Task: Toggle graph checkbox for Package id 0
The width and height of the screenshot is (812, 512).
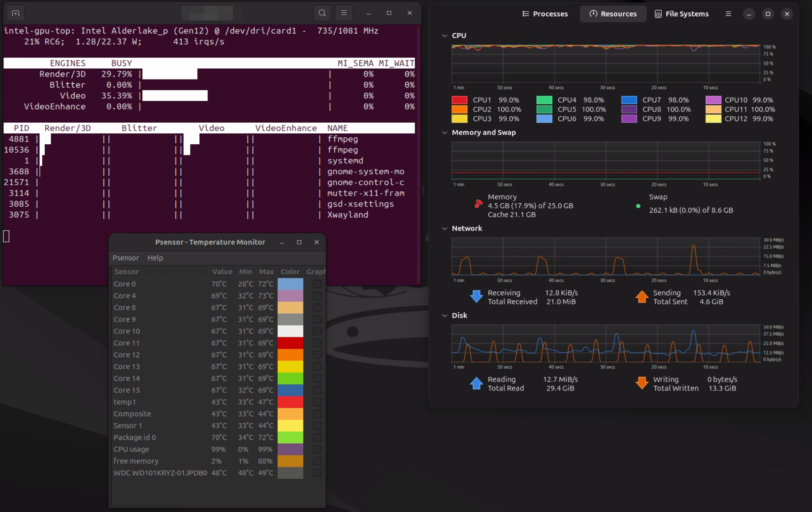Action: [x=317, y=438]
